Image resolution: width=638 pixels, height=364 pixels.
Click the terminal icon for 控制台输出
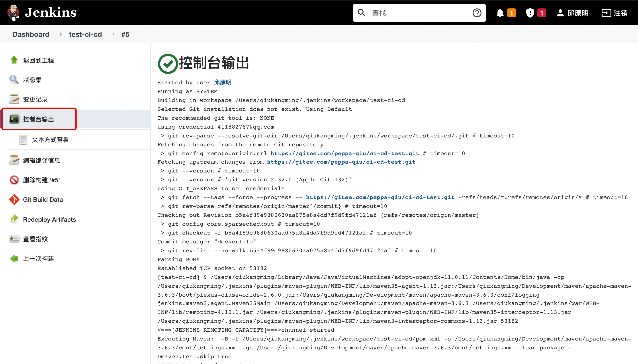[x=14, y=119]
